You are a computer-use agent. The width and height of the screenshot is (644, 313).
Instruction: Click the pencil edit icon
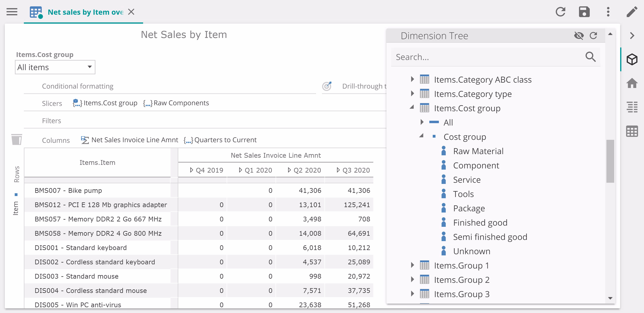click(x=632, y=12)
